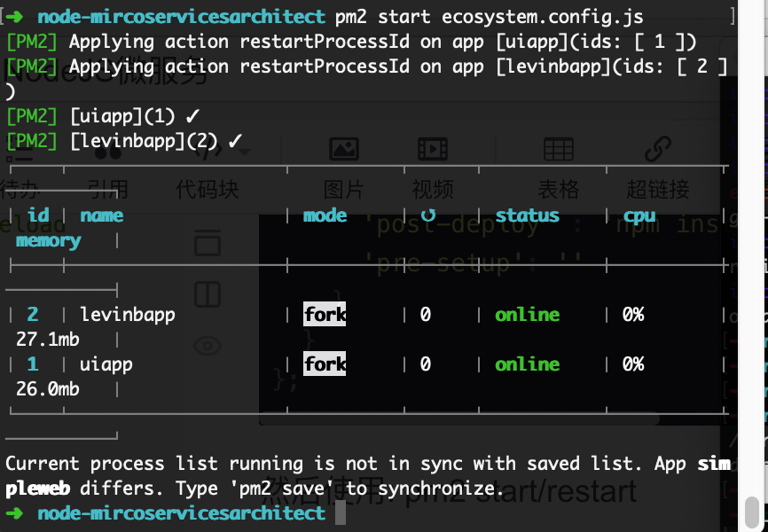Click the restart count '0' in levinbapp row
Viewport: 768px width, 532px height.
pyautogui.click(x=425, y=314)
